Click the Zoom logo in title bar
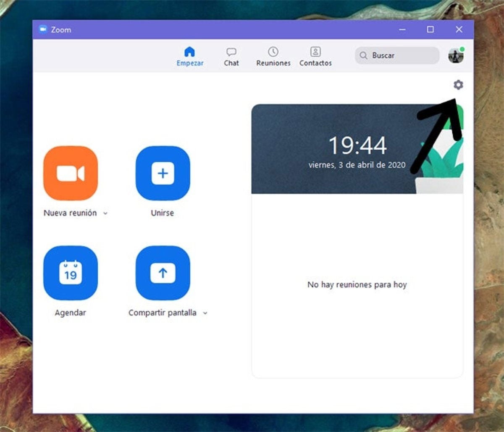Screen dimensions: 504x432 tap(43, 29)
